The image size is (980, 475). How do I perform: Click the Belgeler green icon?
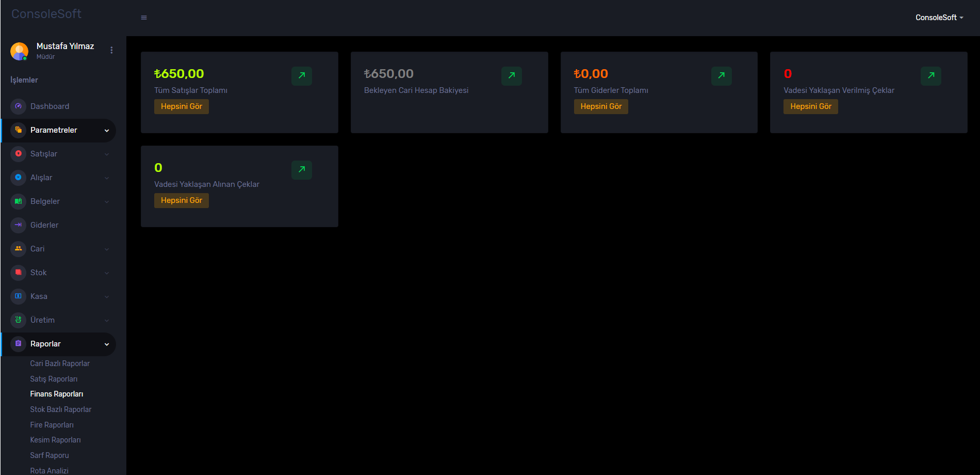tap(18, 201)
